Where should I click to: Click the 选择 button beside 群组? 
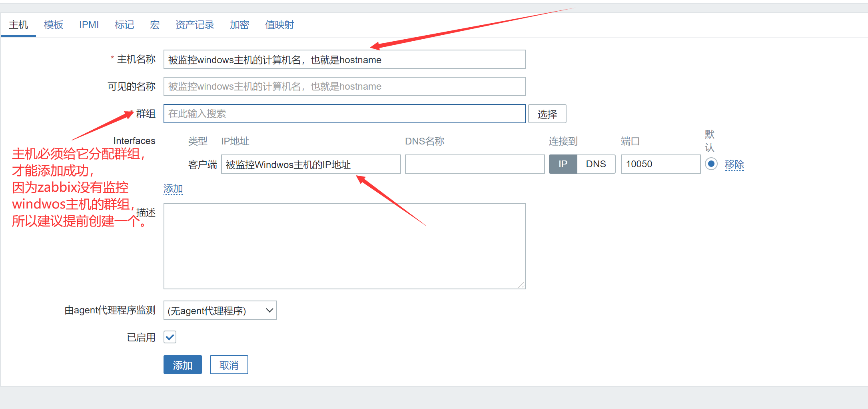tap(547, 114)
